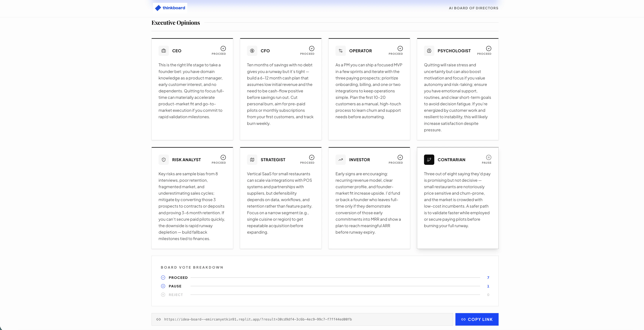Click the AI BOARD OF DIRECTORS label
644x330 pixels.
pos(473,8)
